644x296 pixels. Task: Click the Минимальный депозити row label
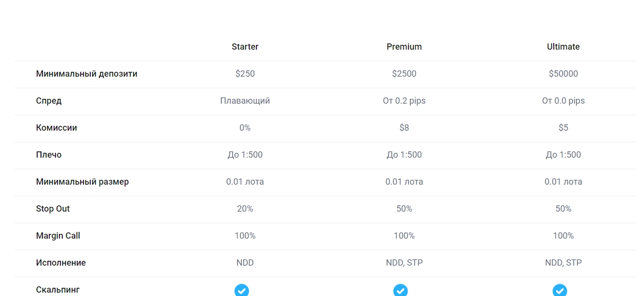pyautogui.click(x=87, y=74)
